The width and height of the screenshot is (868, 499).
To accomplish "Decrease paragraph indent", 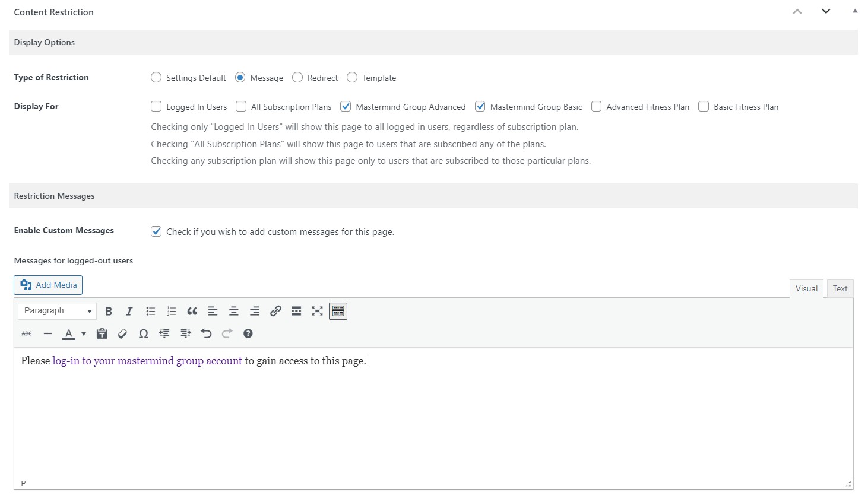I will click(164, 333).
